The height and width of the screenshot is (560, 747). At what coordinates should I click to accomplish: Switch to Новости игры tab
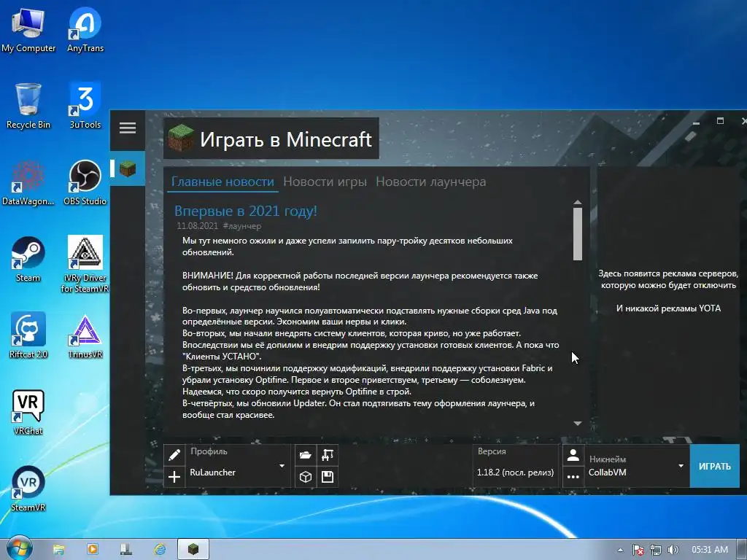tap(325, 182)
